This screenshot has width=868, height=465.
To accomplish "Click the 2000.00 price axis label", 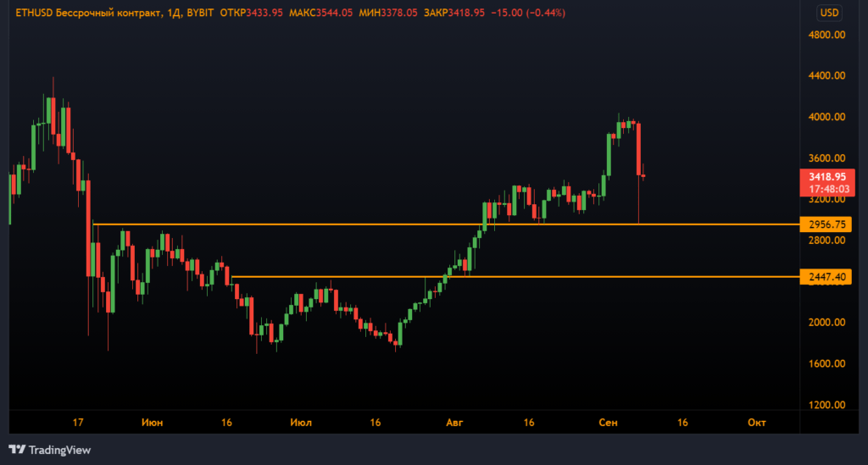I will [827, 323].
